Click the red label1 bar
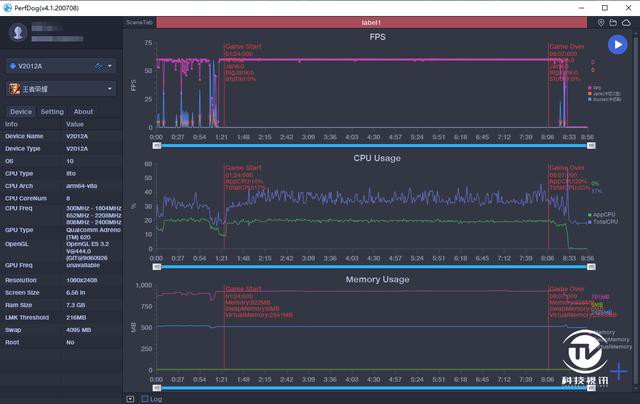This screenshot has height=404, width=640. click(x=371, y=22)
